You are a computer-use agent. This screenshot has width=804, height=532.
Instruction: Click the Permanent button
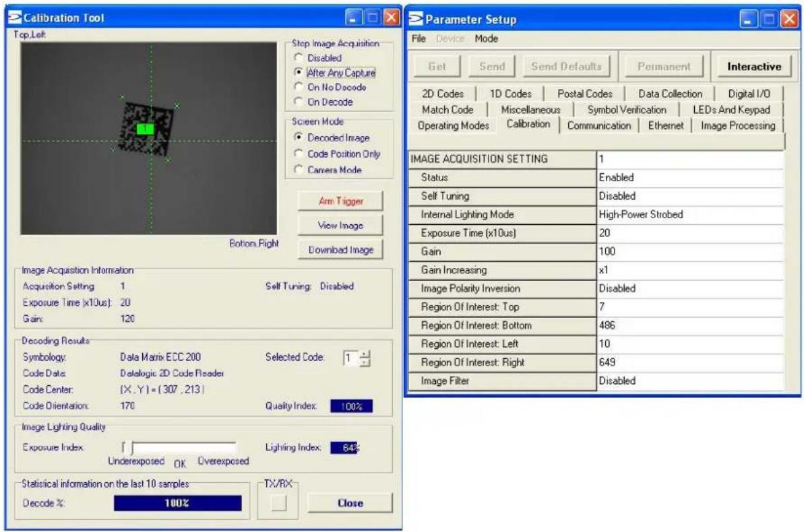tap(664, 67)
